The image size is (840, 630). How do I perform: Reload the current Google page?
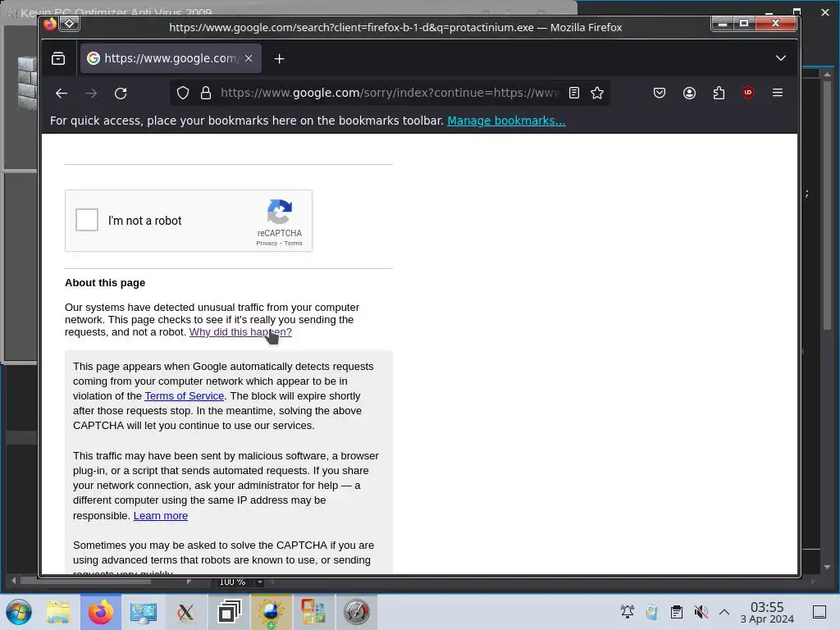pos(121,94)
